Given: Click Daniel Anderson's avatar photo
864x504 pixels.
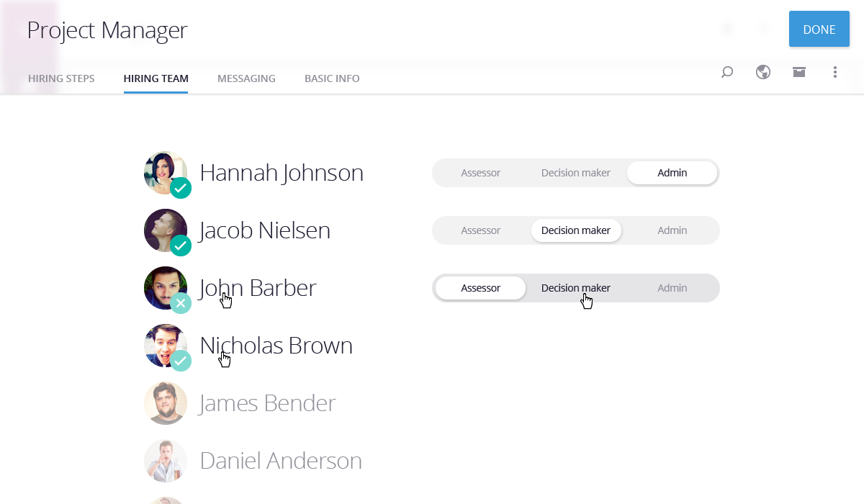Looking at the screenshot, I should click(166, 461).
